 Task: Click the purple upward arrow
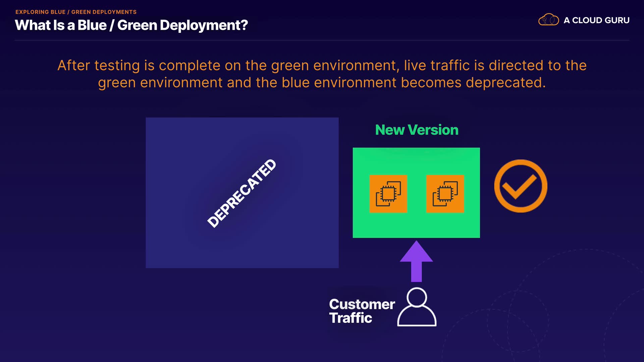pos(416,261)
